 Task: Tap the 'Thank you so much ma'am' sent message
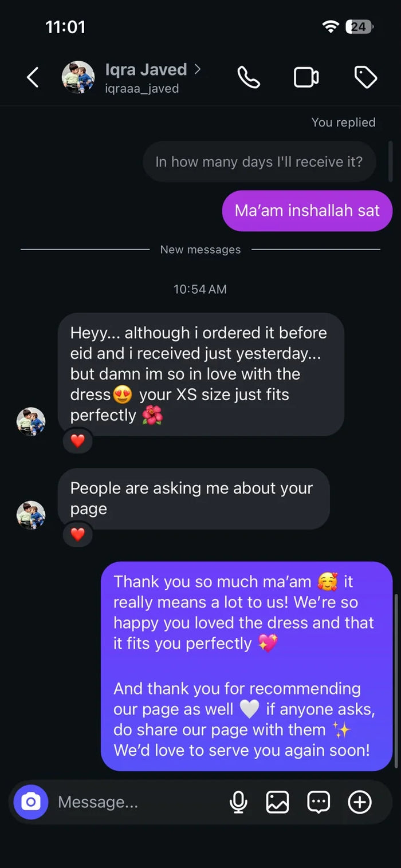(x=247, y=666)
